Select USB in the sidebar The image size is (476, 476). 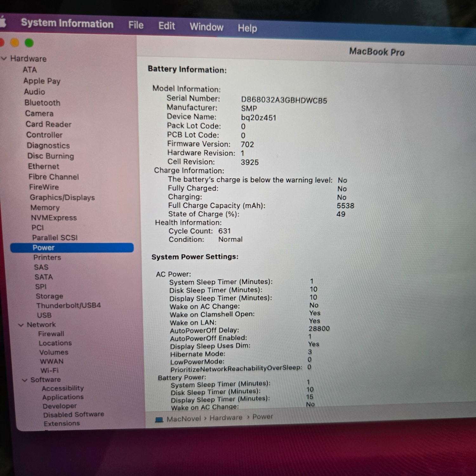click(x=44, y=315)
